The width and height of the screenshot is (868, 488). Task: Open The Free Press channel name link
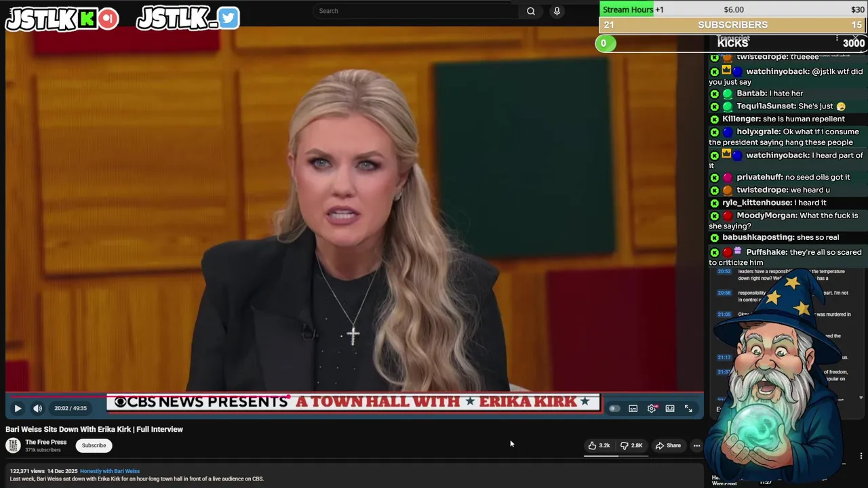(x=46, y=442)
